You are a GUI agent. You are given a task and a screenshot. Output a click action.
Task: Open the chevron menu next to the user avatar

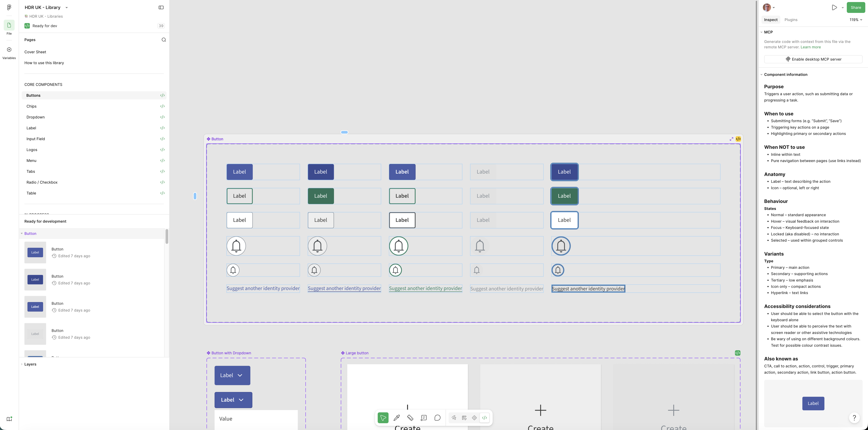point(774,7)
